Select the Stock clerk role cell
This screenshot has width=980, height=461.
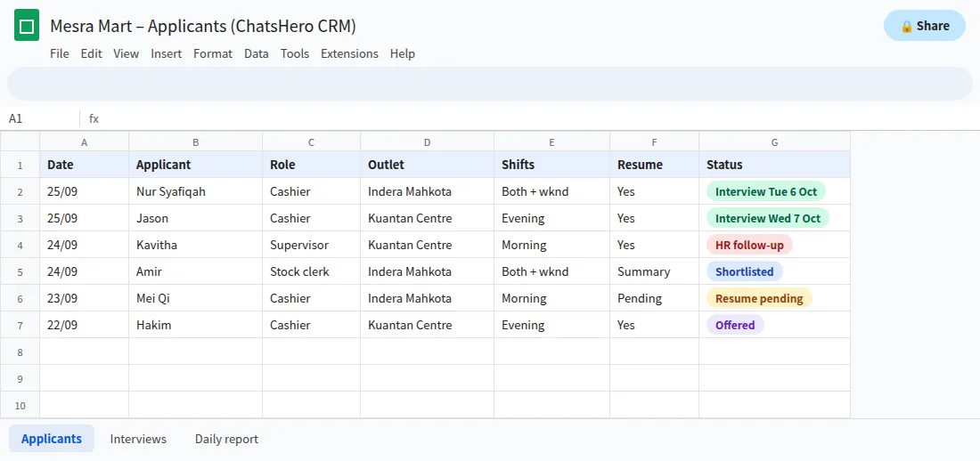311,271
